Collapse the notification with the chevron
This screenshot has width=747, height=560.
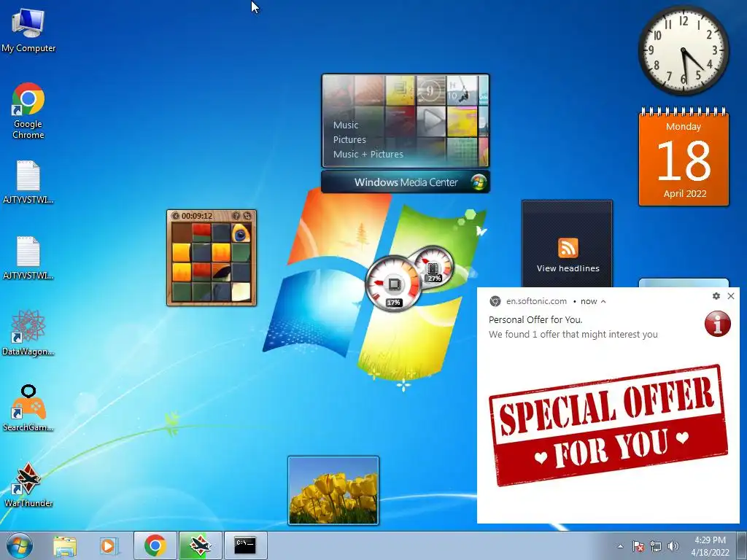point(603,301)
